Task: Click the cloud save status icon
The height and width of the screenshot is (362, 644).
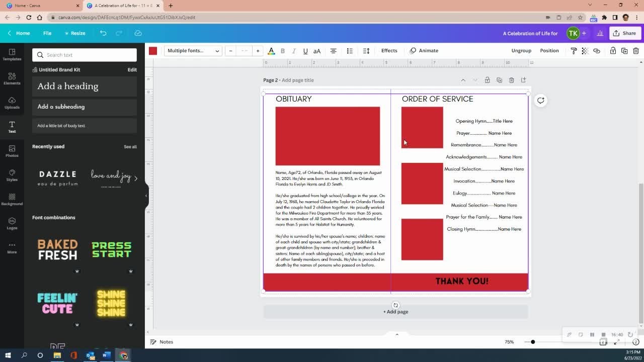Action: tap(138, 33)
